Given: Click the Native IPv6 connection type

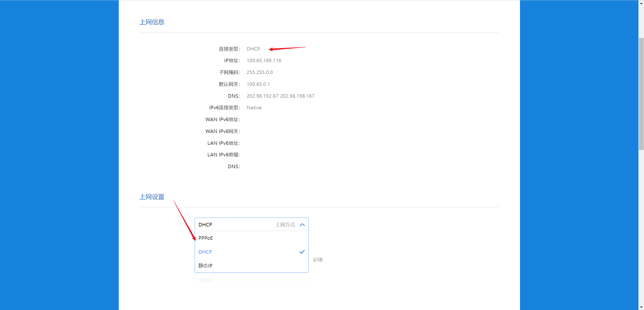Looking at the screenshot, I should [x=254, y=108].
